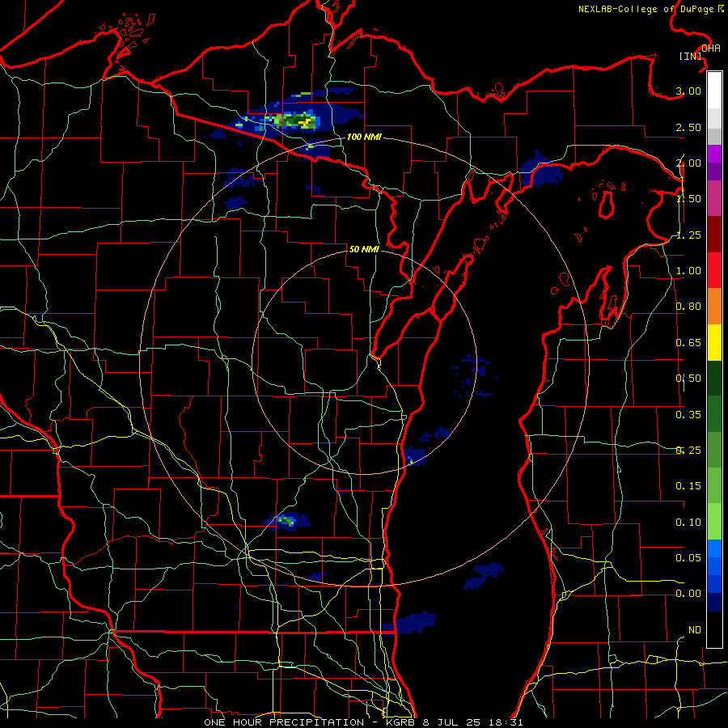The height and width of the screenshot is (728, 728).
Task: Select the bright magenta legend swatch
Action: pyautogui.click(x=714, y=154)
